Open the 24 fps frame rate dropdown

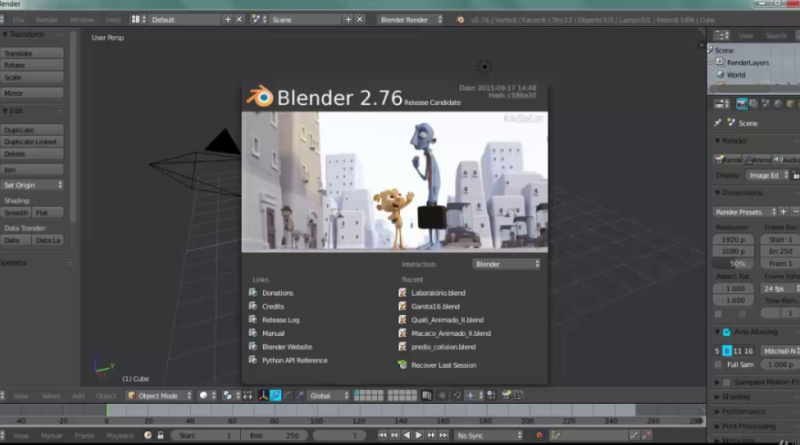coord(781,289)
